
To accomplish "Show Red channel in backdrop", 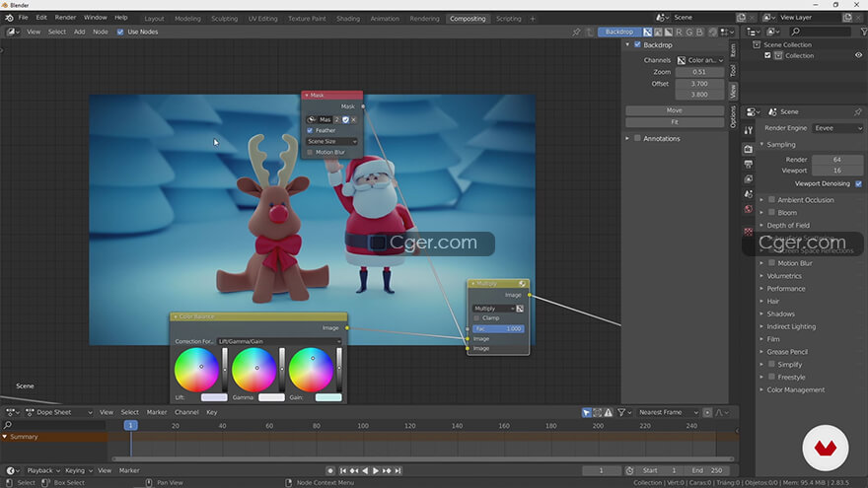I will point(680,33).
